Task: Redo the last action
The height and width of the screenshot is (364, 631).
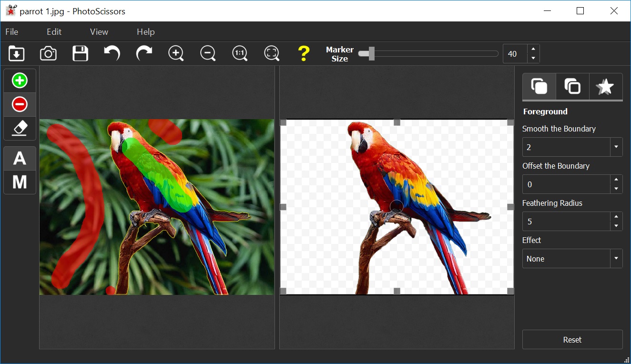Action: click(144, 53)
